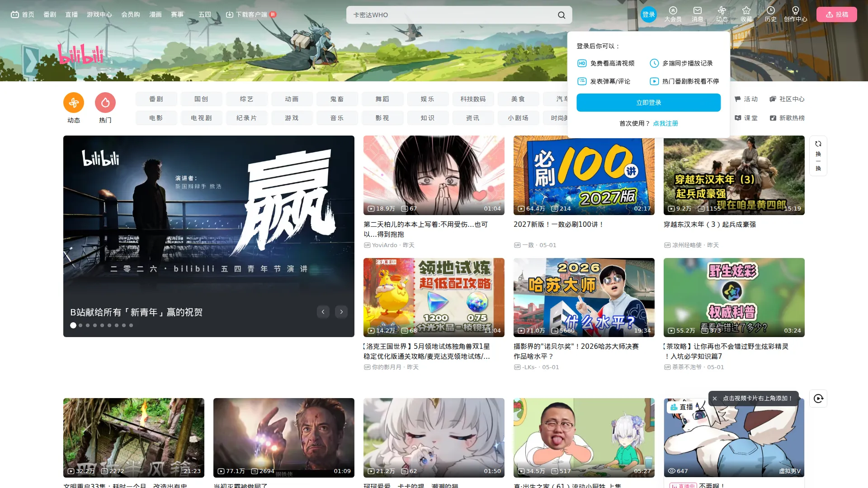The height and width of the screenshot is (488, 868).
Task: Select the fifth carousel dot indicator
Action: (102, 325)
